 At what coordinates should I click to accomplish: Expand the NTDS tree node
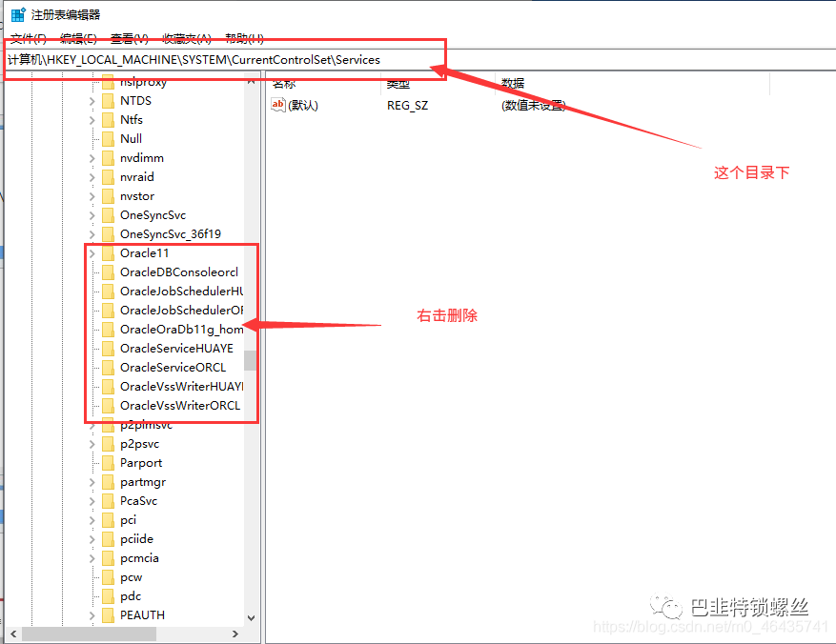92,101
